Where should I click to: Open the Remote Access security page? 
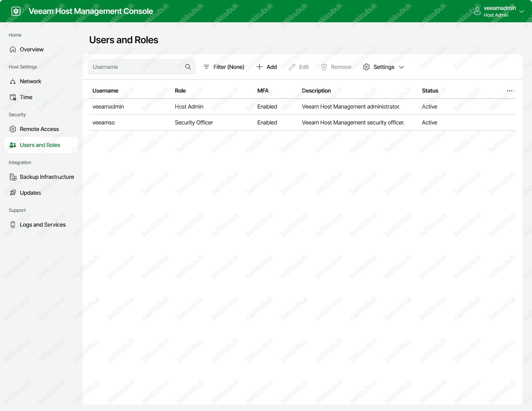tap(39, 129)
